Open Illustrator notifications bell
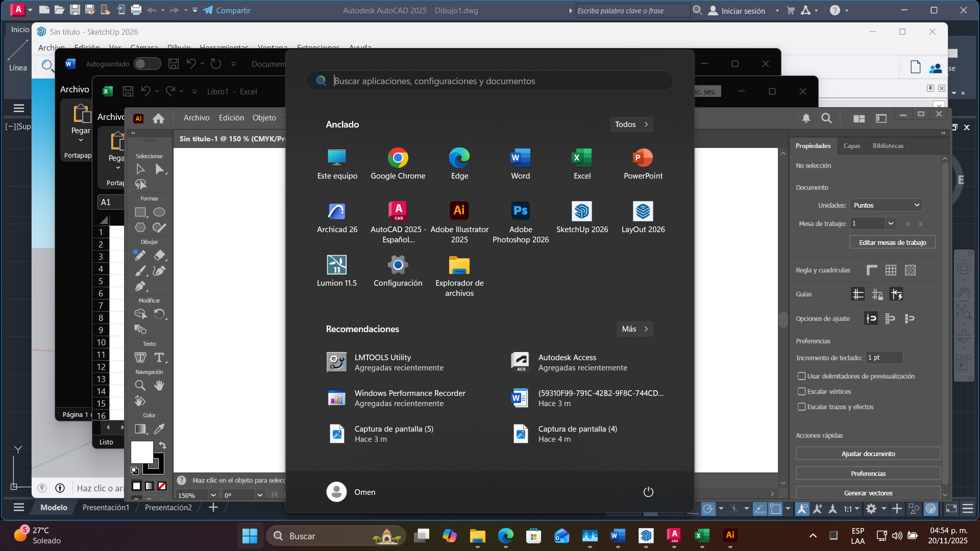The image size is (980, 551). click(806, 118)
